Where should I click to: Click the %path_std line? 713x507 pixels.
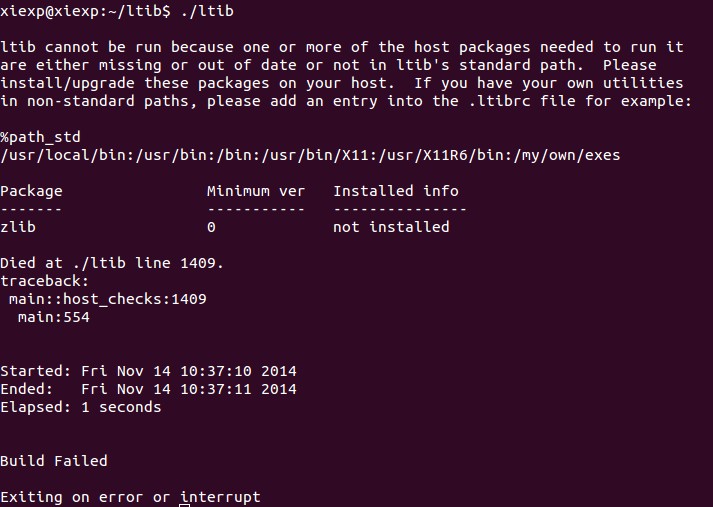coord(40,137)
